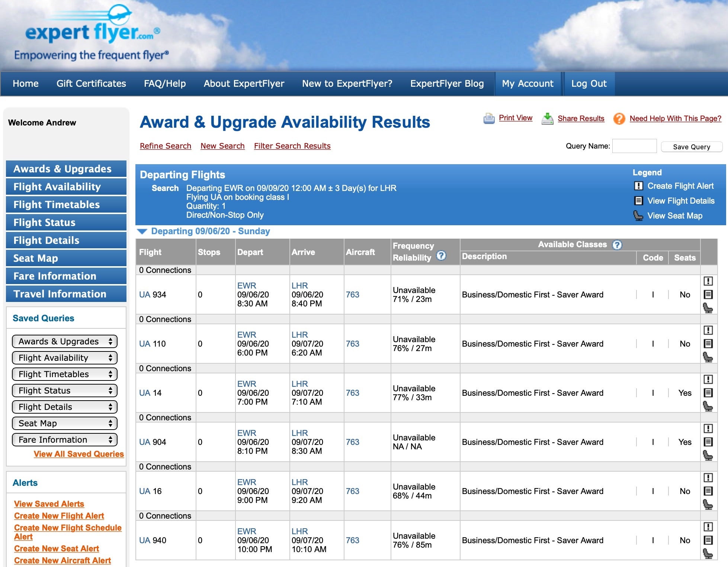Collapse Departing 09/06/20 Sunday section

coord(142,231)
